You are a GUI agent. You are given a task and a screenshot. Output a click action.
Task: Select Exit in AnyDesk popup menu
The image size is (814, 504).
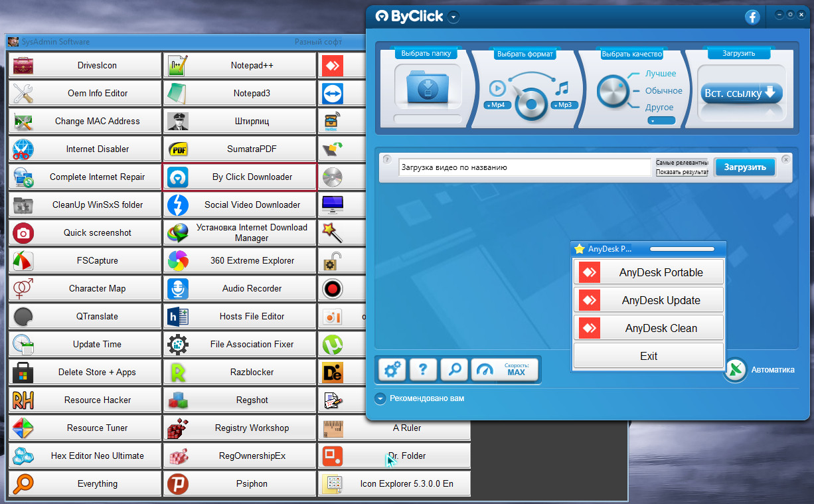pyautogui.click(x=648, y=356)
